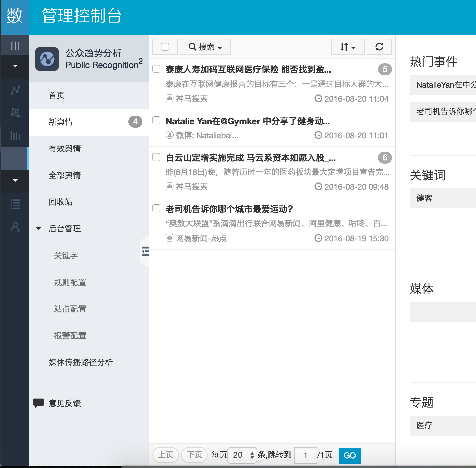
Task: Open article 老司机告诉你哪个城市最爱运动
Action: (x=229, y=209)
